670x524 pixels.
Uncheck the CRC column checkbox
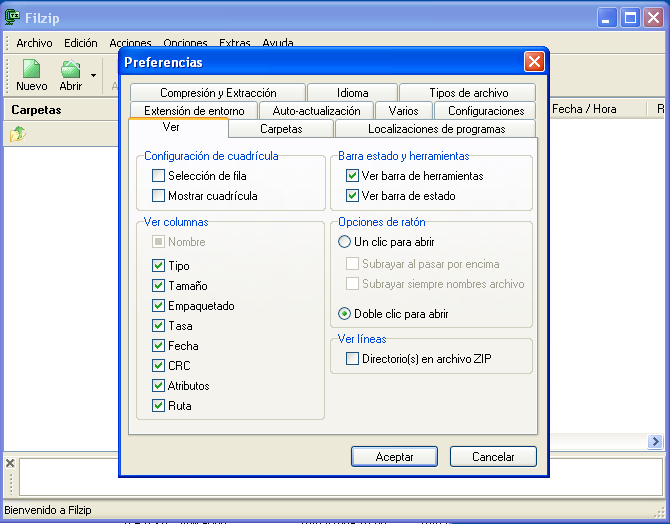(x=159, y=365)
